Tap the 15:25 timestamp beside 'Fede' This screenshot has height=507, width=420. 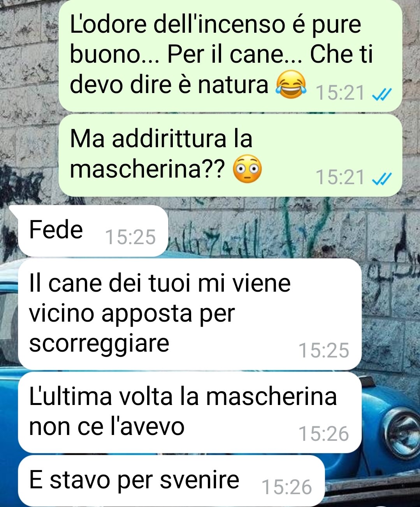click(x=130, y=237)
